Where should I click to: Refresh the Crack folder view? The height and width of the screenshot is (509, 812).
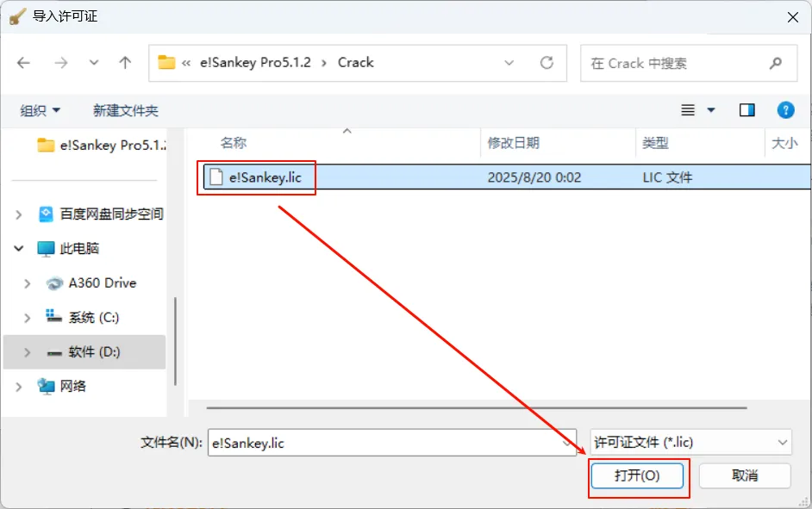[x=547, y=63]
